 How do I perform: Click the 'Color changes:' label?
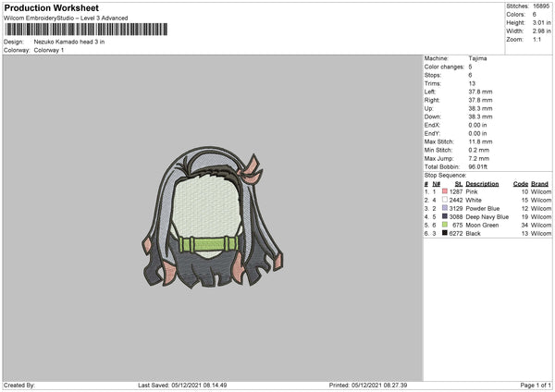pyautogui.click(x=444, y=67)
